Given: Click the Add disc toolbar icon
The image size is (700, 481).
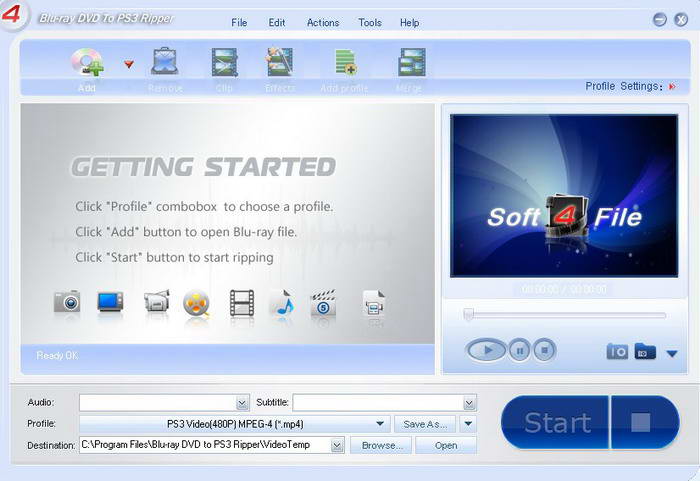Looking at the screenshot, I should click(x=88, y=63).
